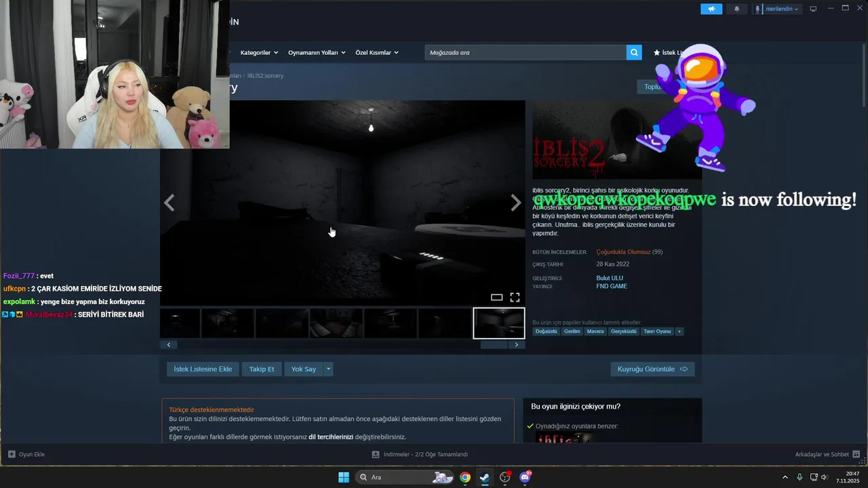This screenshot has height=488, width=868.
Task: Open the Özel Kısımlar dropdown
Action: [x=377, y=52]
